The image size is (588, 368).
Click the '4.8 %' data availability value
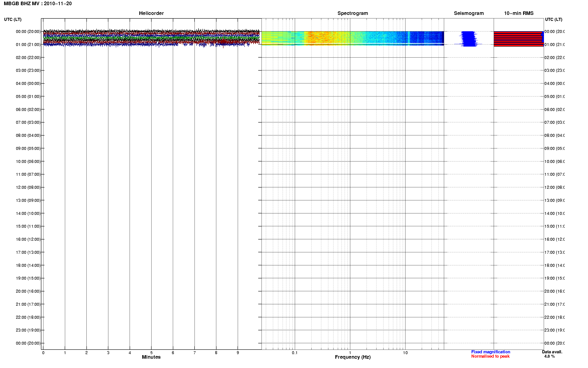click(549, 356)
